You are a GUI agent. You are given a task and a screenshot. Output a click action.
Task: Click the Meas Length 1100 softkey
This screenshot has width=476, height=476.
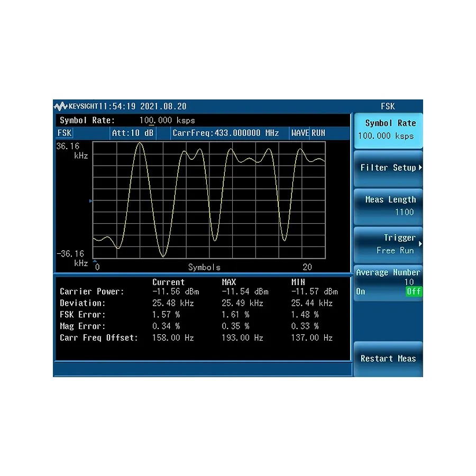click(388, 206)
